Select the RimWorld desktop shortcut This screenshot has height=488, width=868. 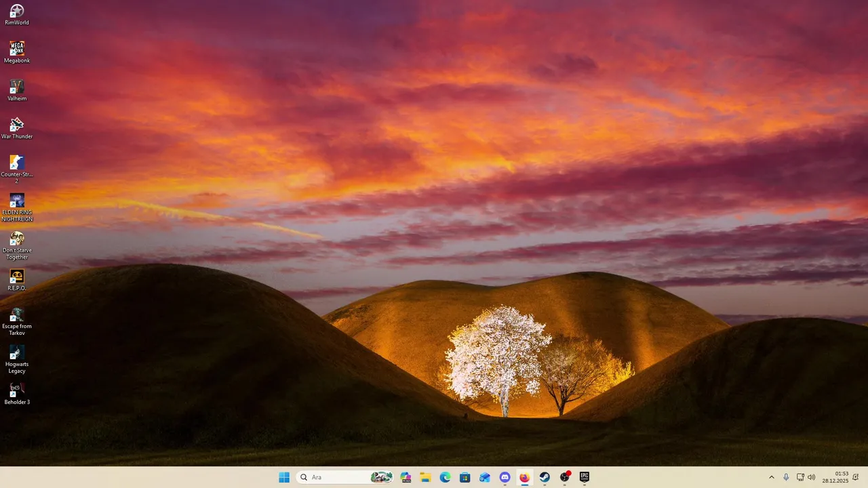click(17, 15)
